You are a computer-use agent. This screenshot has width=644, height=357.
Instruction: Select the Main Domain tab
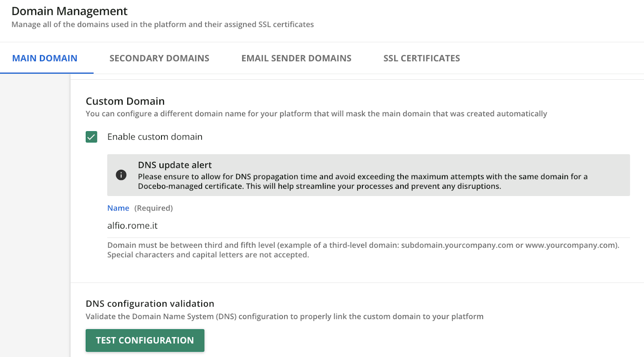click(45, 58)
